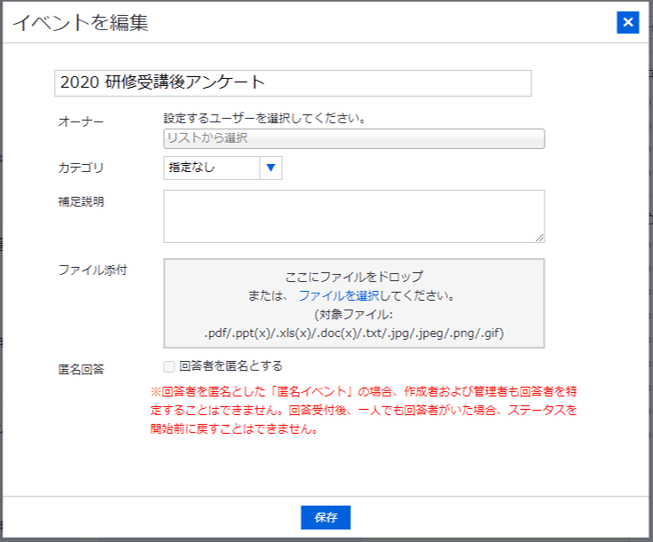
Task: Click the red anonymous event warning text
Action: point(362,410)
